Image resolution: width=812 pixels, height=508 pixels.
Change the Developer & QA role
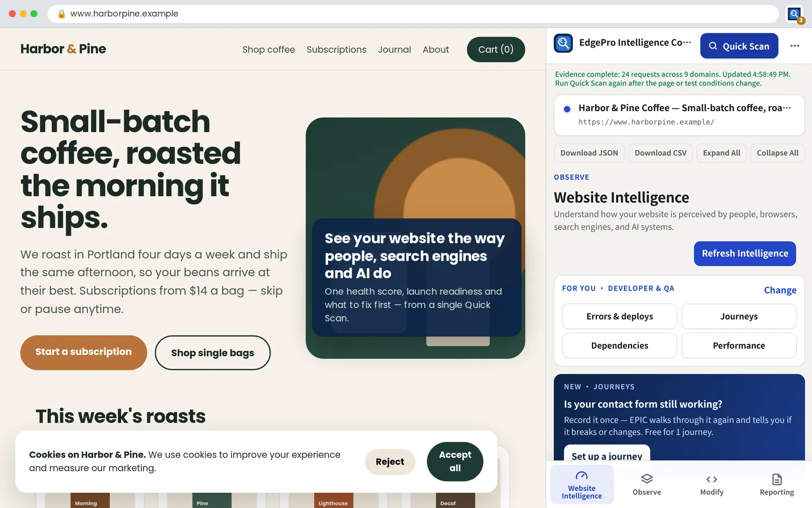click(x=780, y=290)
